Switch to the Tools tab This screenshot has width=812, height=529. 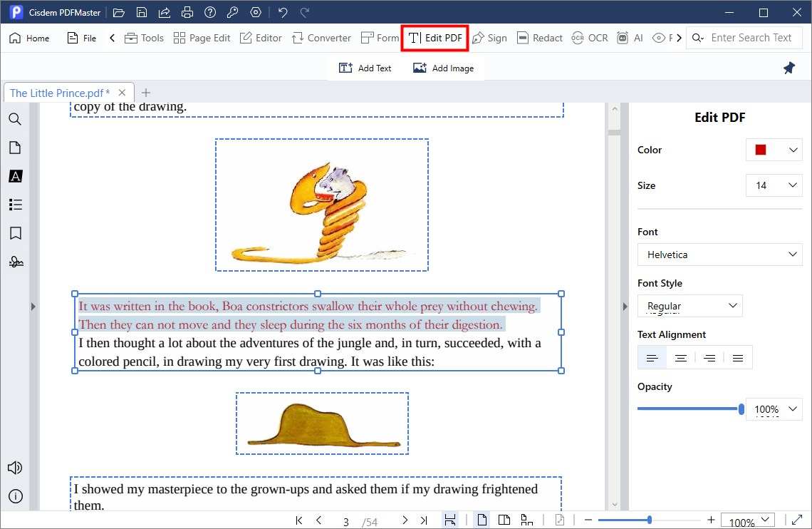pos(144,38)
